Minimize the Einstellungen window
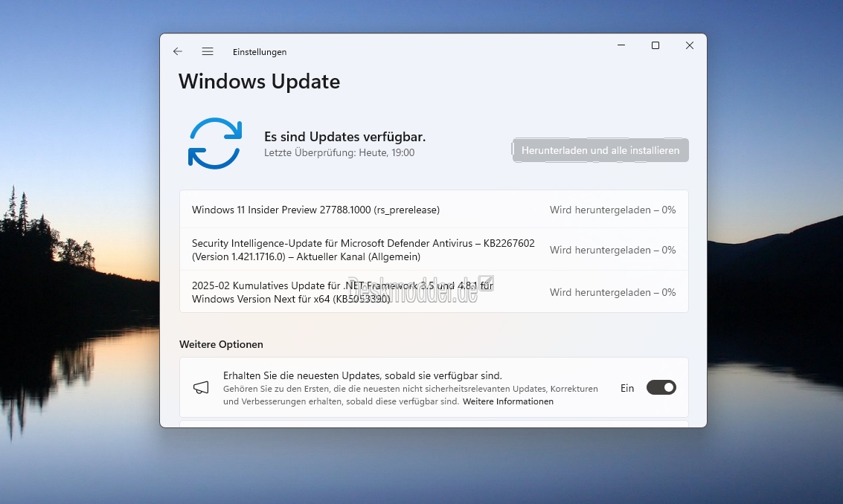This screenshot has height=504, width=843. pyautogui.click(x=621, y=45)
